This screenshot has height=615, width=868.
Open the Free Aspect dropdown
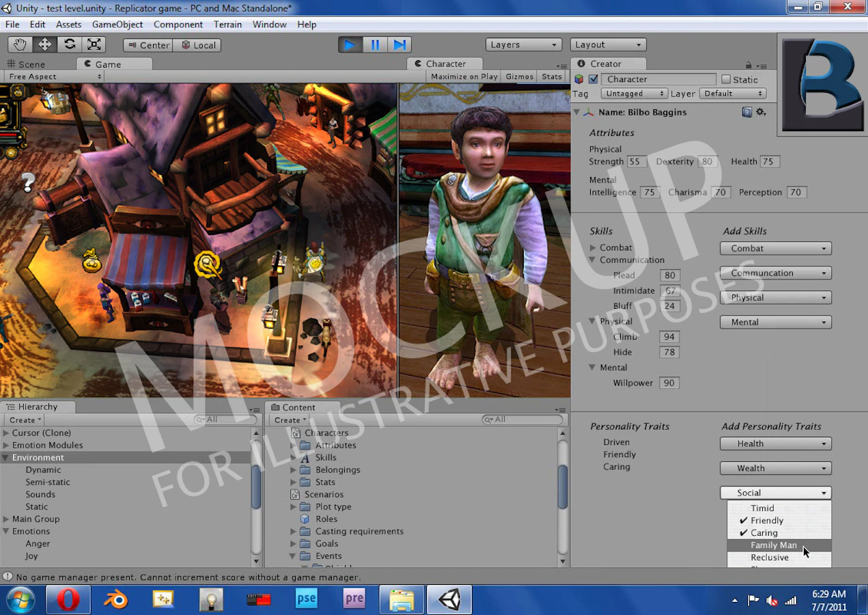point(54,77)
